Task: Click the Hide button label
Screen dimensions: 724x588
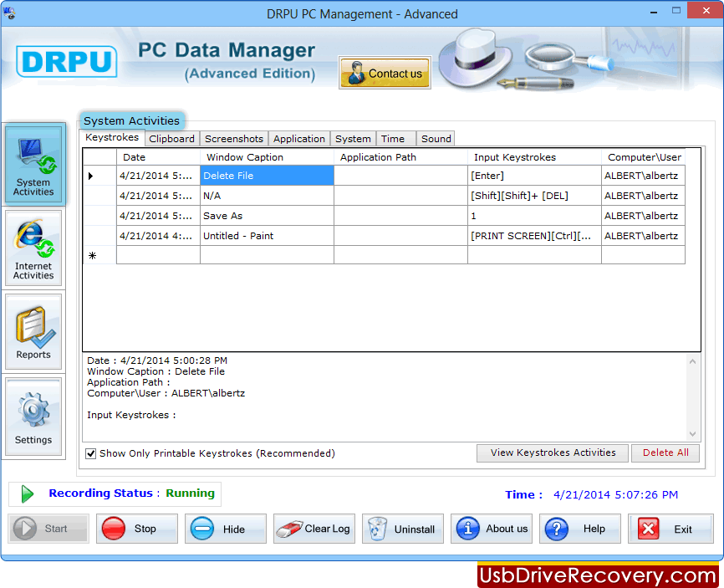Action: [x=233, y=529]
